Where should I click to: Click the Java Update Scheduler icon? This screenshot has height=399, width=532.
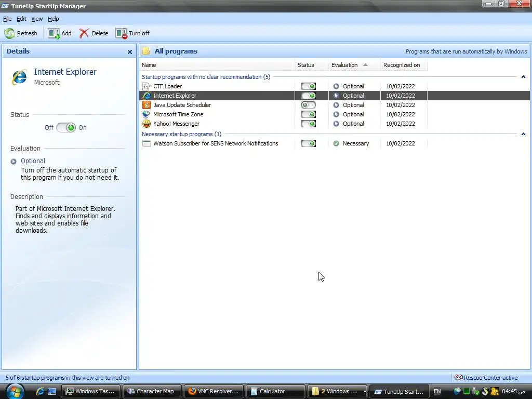(x=146, y=105)
